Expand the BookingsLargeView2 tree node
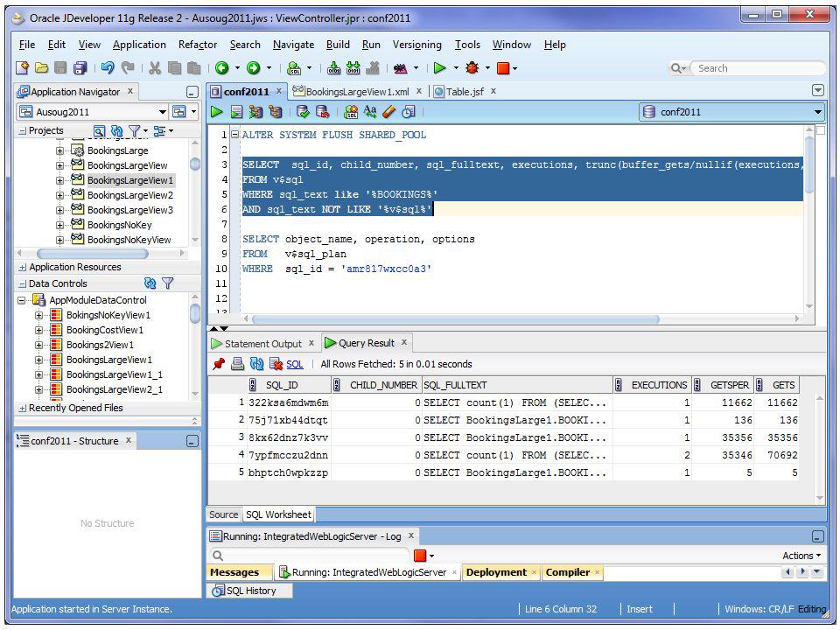The image size is (840, 630). [x=59, y=195]
